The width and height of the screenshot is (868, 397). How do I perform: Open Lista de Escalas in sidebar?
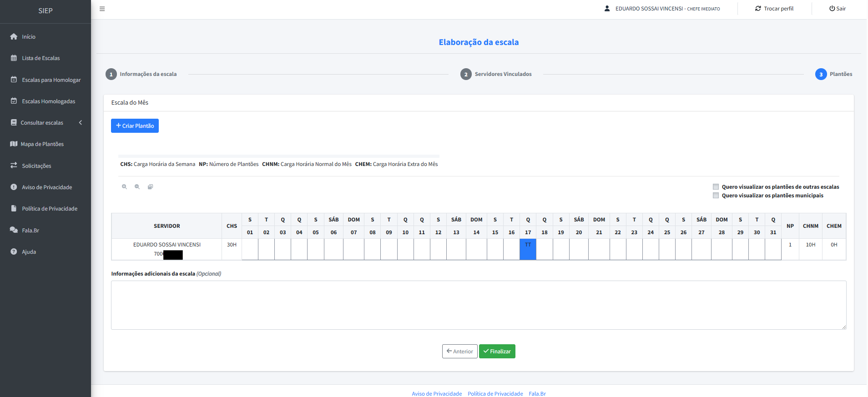pos(40,58)
